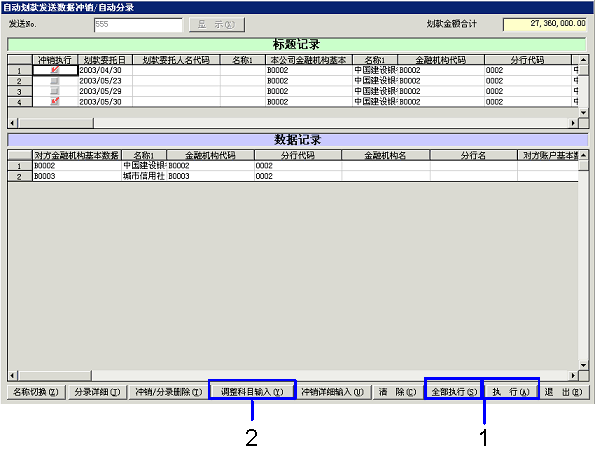This screenshot has height=453, width=595.
Task: Toggle the 冲销执行 checkbox in row 1
Action: pos(55,70)
